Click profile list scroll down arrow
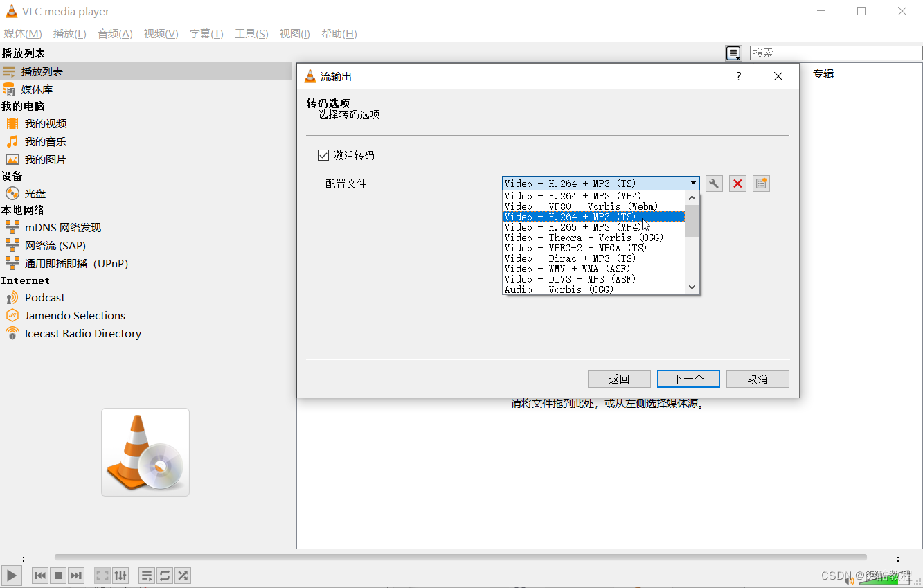 692,287
